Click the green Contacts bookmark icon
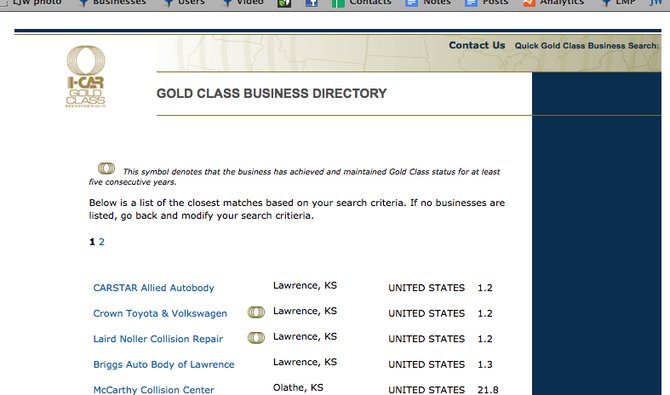 pyautogui.click(x=338, y=3)
